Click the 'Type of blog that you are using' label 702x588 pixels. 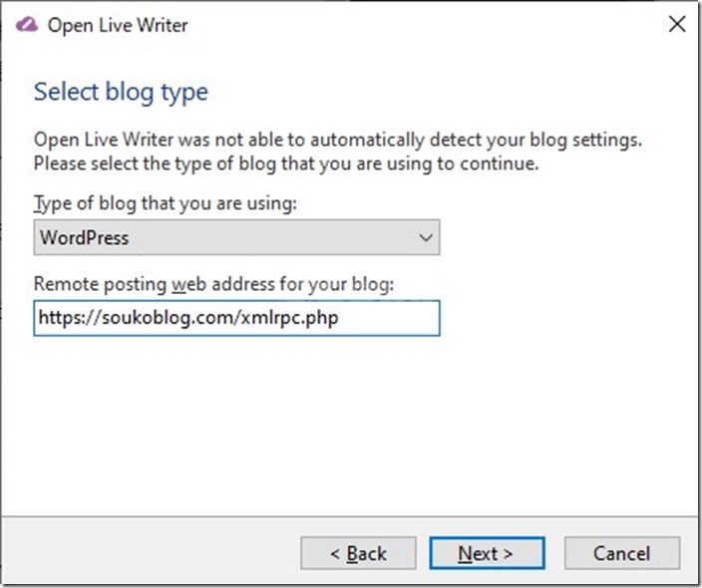[x=166, y=203]
